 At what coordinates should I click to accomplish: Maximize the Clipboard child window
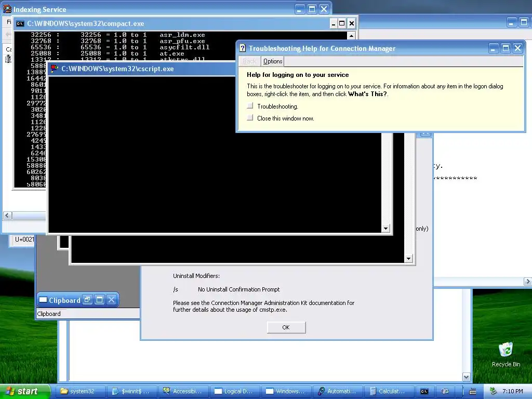(x=99, y=300)
